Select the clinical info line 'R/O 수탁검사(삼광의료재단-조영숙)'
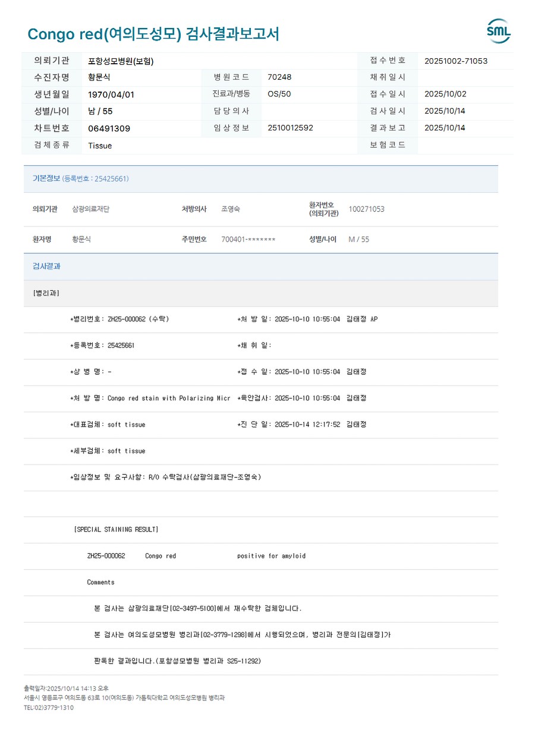The height and width of the screenshot is (756, 535). point(204,477)
